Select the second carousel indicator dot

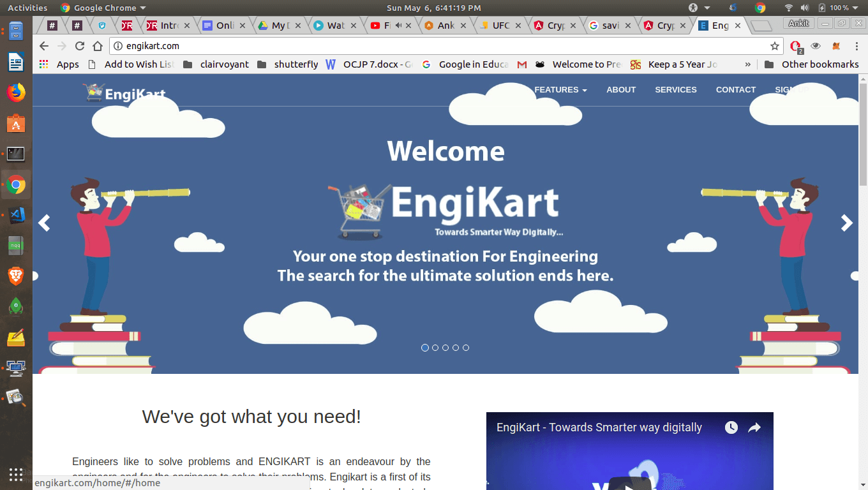pyautogui.click(x=435, y=348)
